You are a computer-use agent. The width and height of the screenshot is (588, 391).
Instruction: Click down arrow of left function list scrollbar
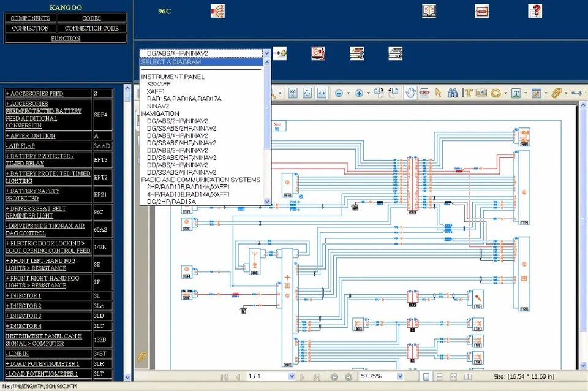127,377
